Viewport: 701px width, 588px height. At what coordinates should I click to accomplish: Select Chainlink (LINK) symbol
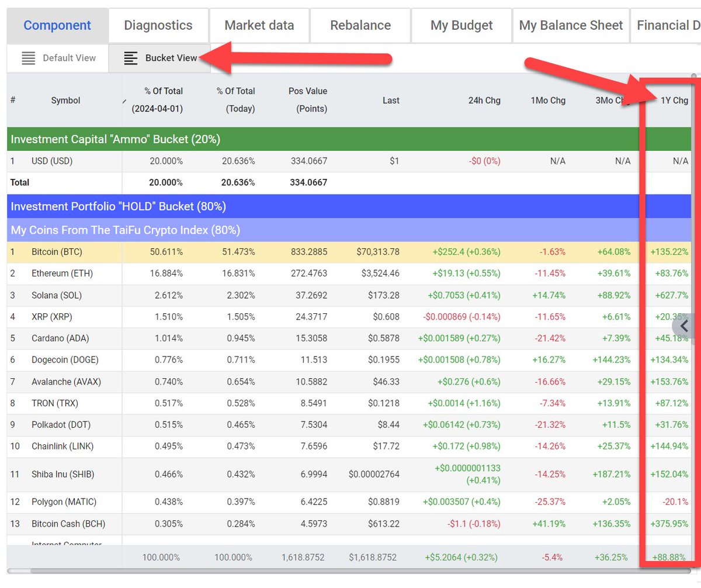[63, 447]
